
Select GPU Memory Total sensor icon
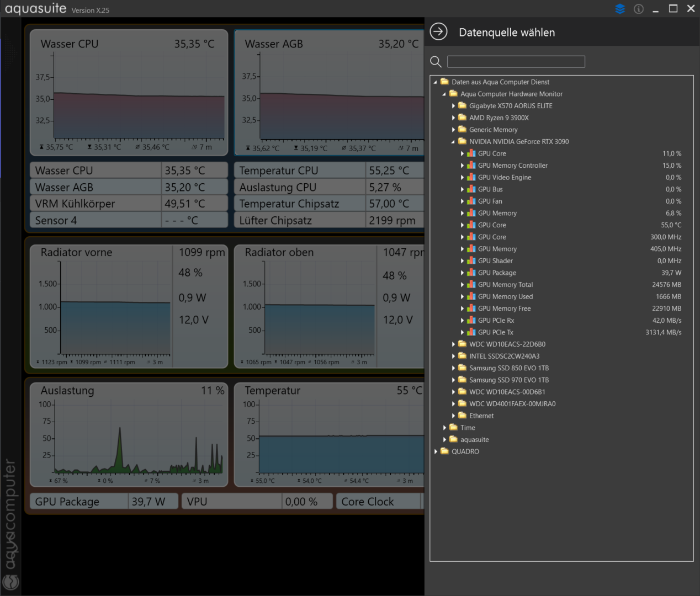click(471, 284)
